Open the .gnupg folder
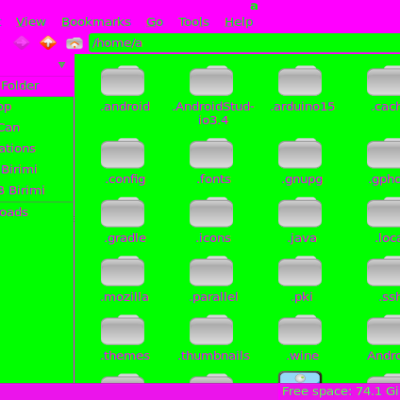This screenshot has height=400, width=400. [x=300, y=153]
